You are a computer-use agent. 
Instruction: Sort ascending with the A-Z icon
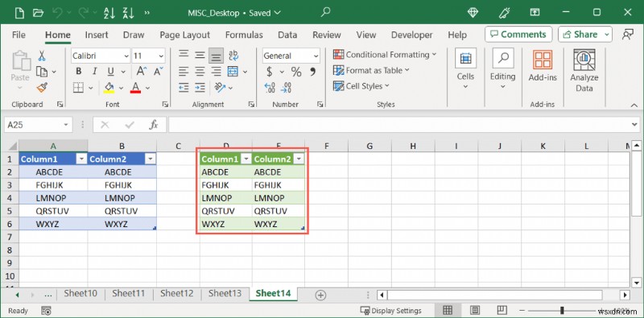[109, 13]
